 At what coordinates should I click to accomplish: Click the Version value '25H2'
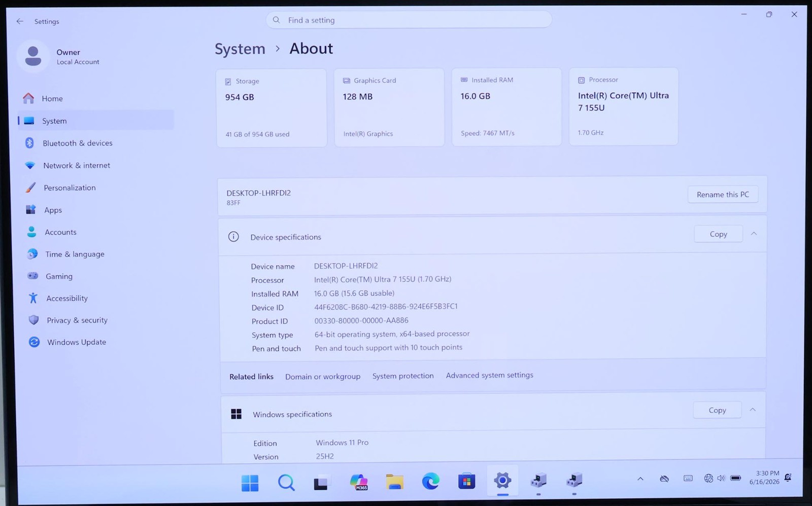(325, 456)
